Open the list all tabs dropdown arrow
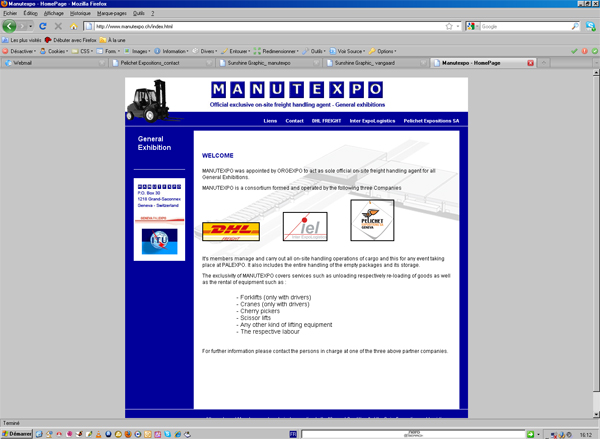 pos(596,63)
